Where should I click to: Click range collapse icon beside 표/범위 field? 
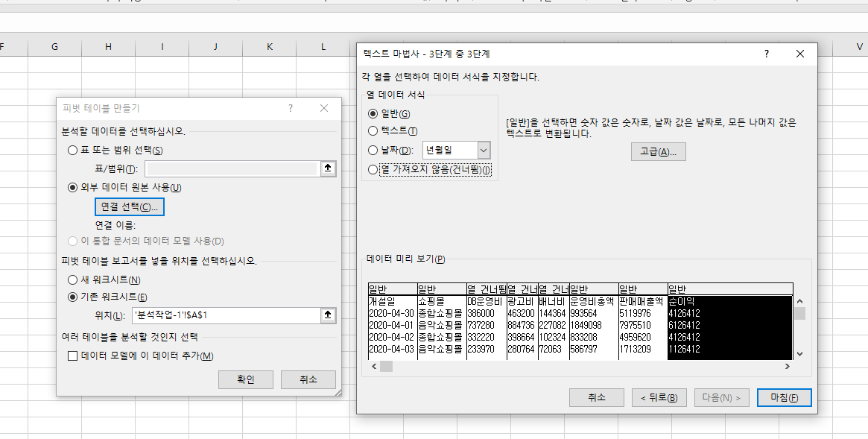pyautogui.click(x=327, y=169)
